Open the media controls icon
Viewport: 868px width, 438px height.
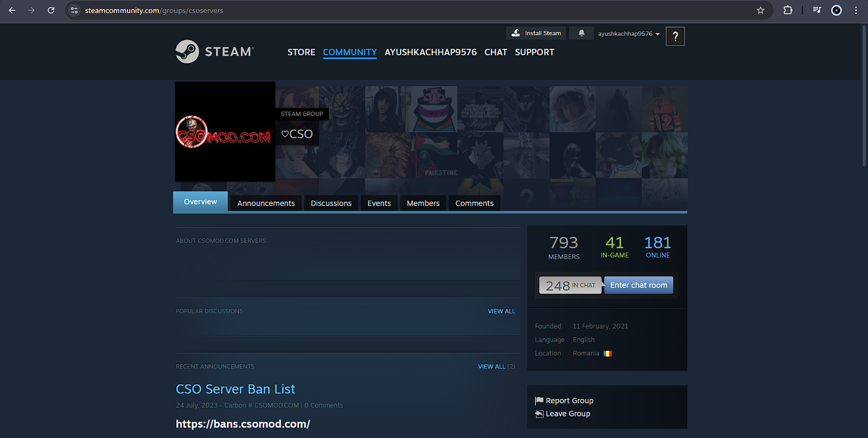[817, 10]
